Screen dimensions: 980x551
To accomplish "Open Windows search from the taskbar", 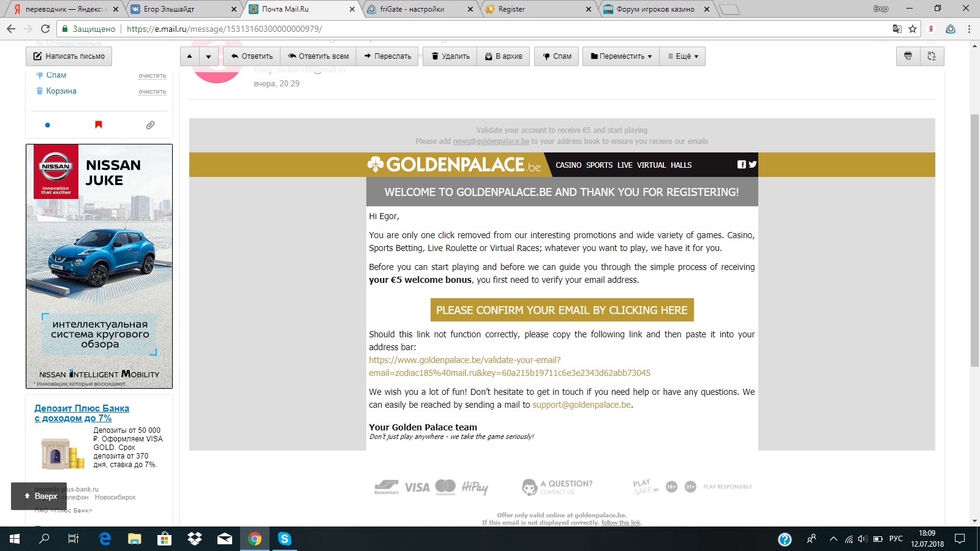I will click(44, 539).
